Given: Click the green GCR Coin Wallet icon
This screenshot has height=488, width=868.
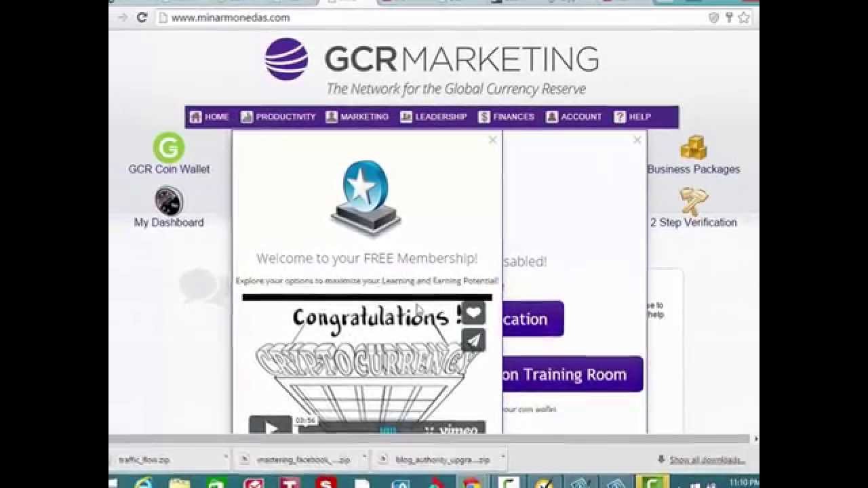Looking at the screenshot, I should [x=169, y=147].
